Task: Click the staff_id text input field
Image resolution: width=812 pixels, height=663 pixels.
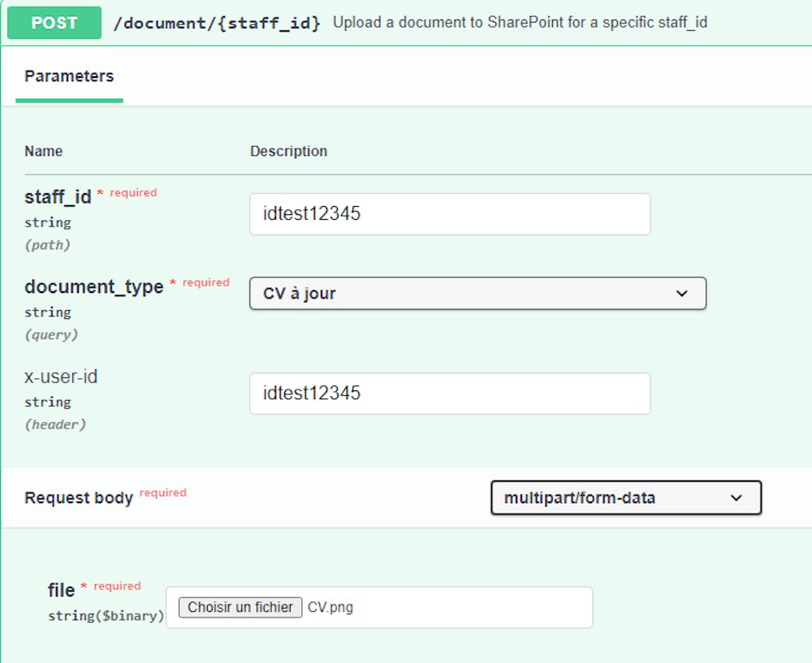Action: point(450,214)
